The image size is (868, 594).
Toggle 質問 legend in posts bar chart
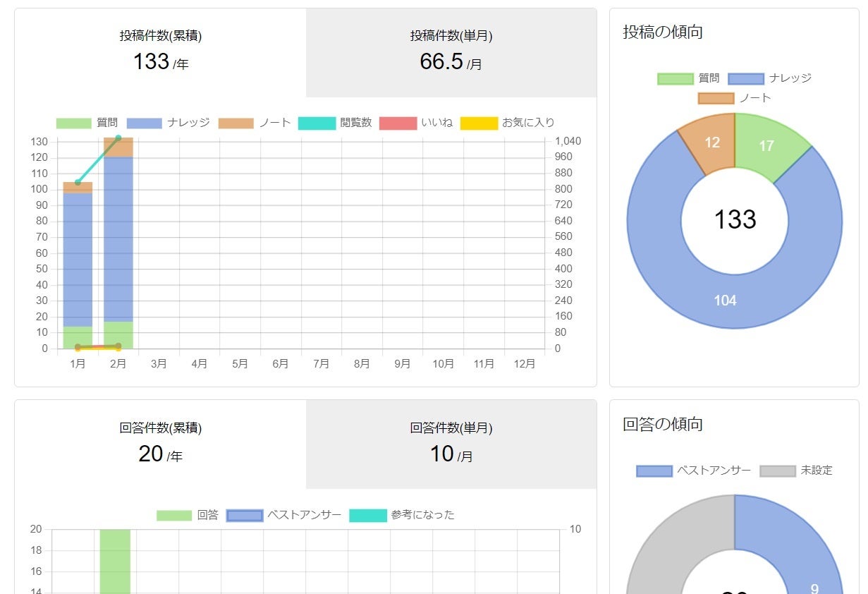(x=87, y=123)
